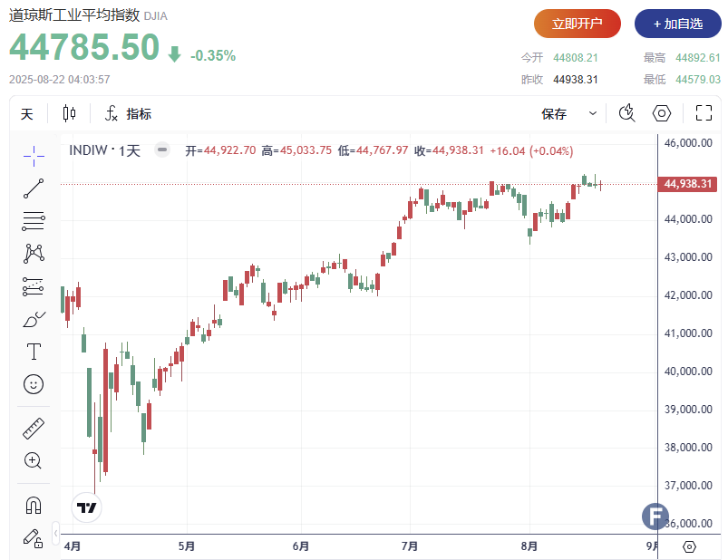Click the 42,000.00 price axis label

(x=688, y=295)
